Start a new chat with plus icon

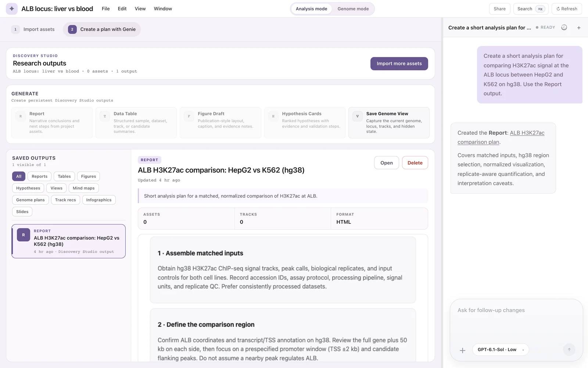tap(579, 28)
